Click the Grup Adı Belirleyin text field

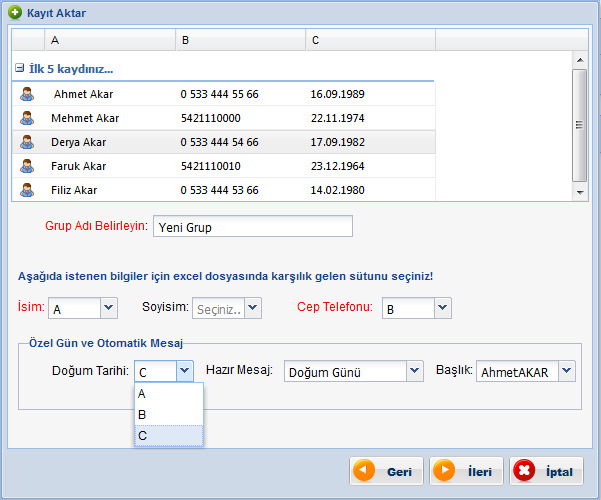click(253, 226)
